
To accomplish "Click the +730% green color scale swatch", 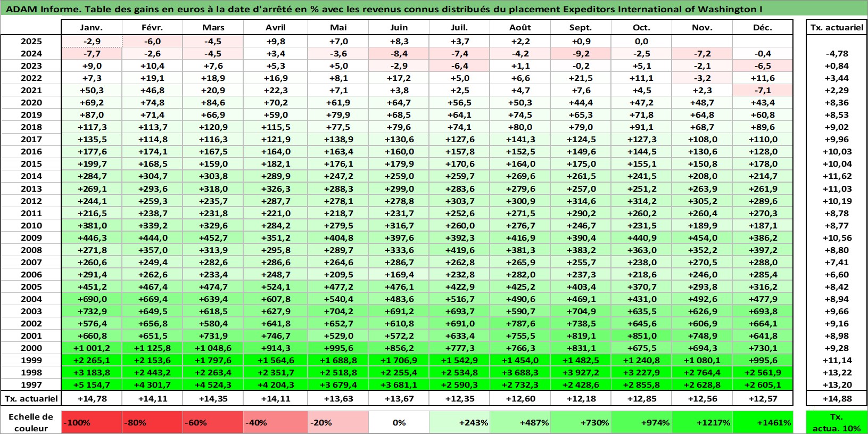I will click(581, 422).
